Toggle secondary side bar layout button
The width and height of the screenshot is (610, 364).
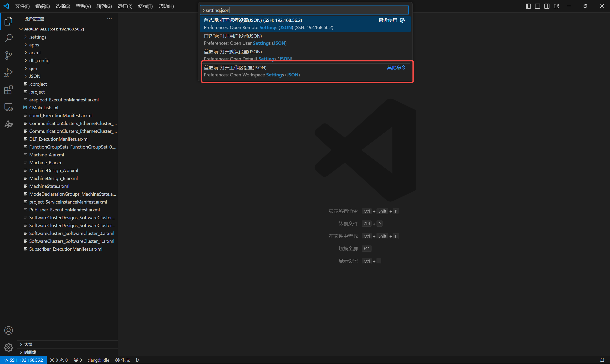(547, 6)
